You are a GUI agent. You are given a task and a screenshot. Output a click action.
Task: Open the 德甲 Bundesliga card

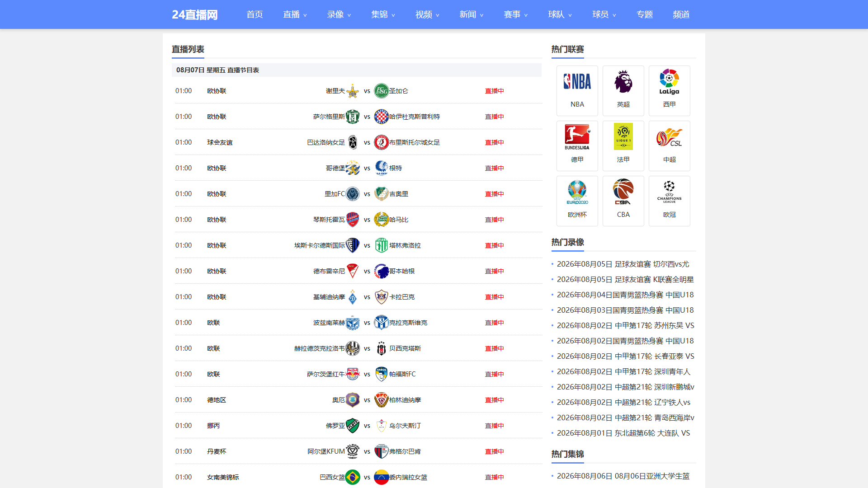577,146
